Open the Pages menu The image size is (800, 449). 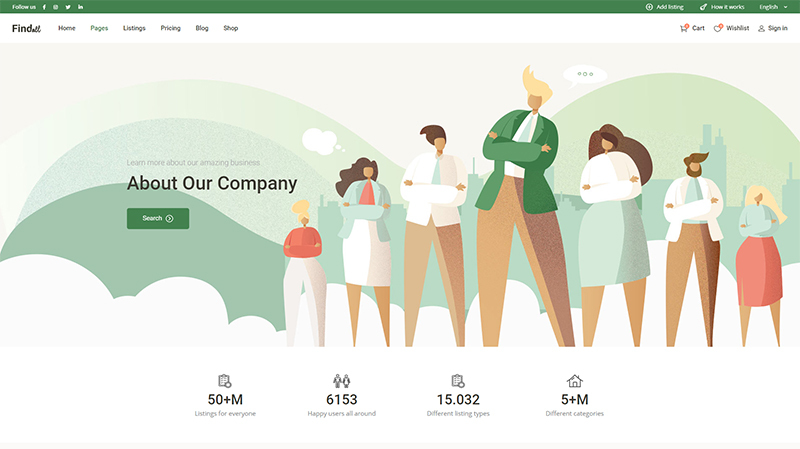pyautogui.click(x=99, y=28)
